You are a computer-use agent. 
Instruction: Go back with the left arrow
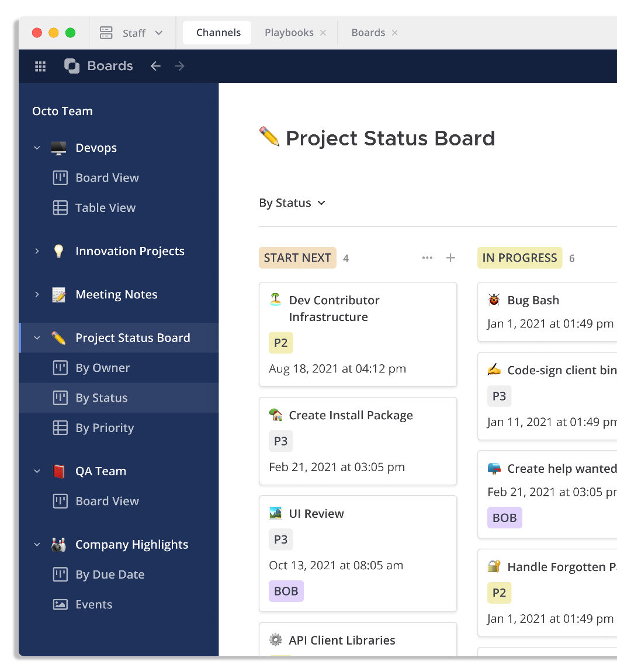point(155,66)
